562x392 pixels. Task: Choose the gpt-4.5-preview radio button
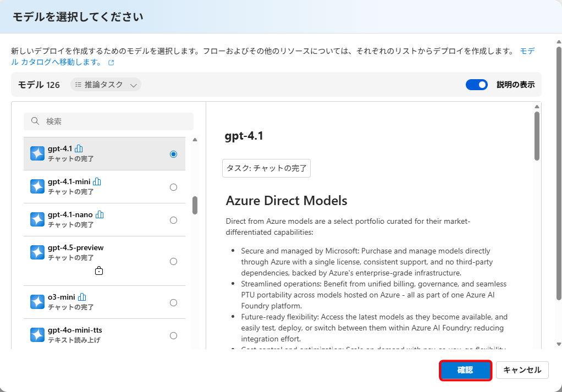point(173,261)
